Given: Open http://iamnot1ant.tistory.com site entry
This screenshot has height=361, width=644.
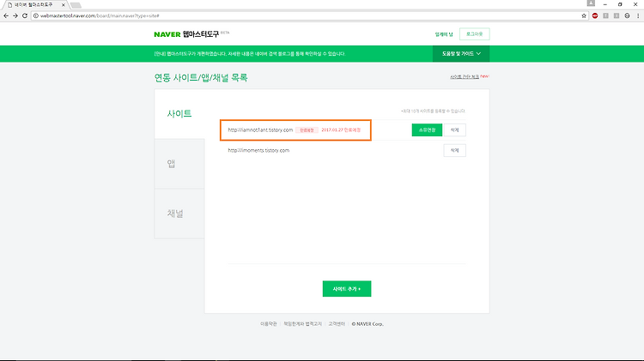Looking at the screenshot, I should [x=260, y=130].
